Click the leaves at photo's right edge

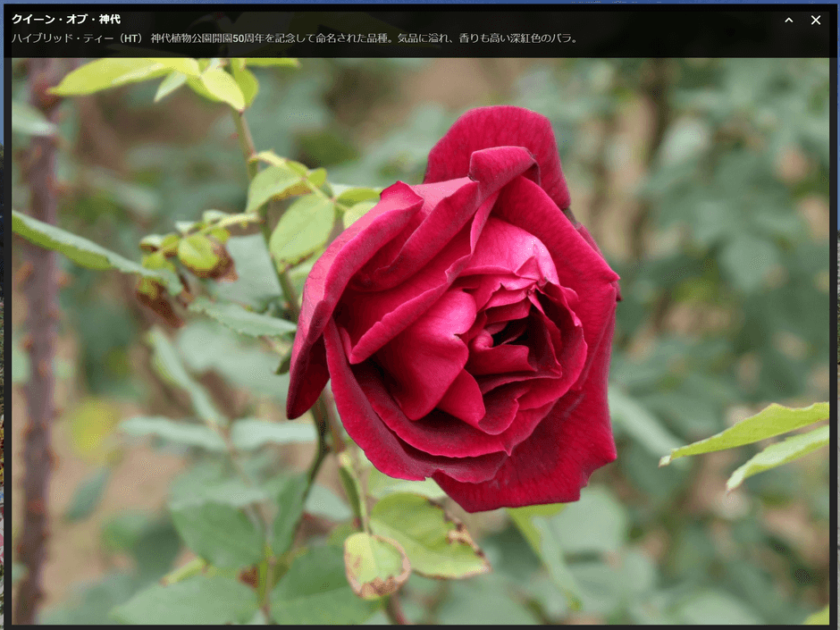click(x=769, y=438)
